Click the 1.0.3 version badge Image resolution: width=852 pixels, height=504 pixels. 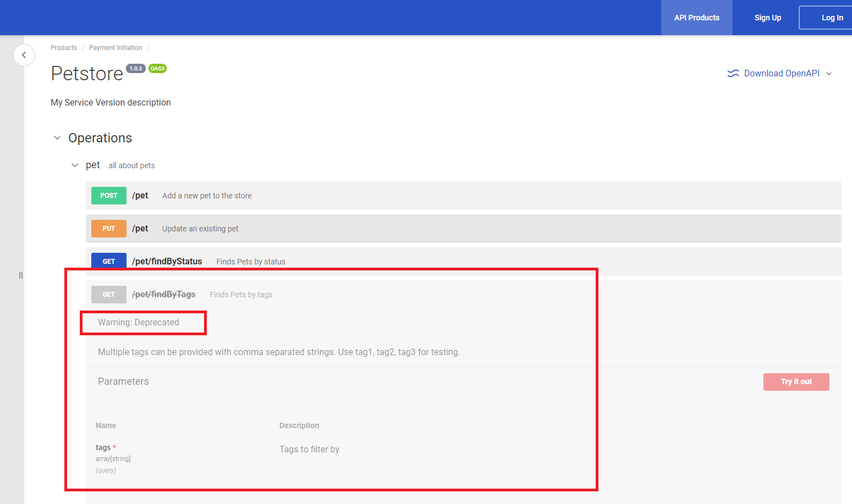[136, 69]
